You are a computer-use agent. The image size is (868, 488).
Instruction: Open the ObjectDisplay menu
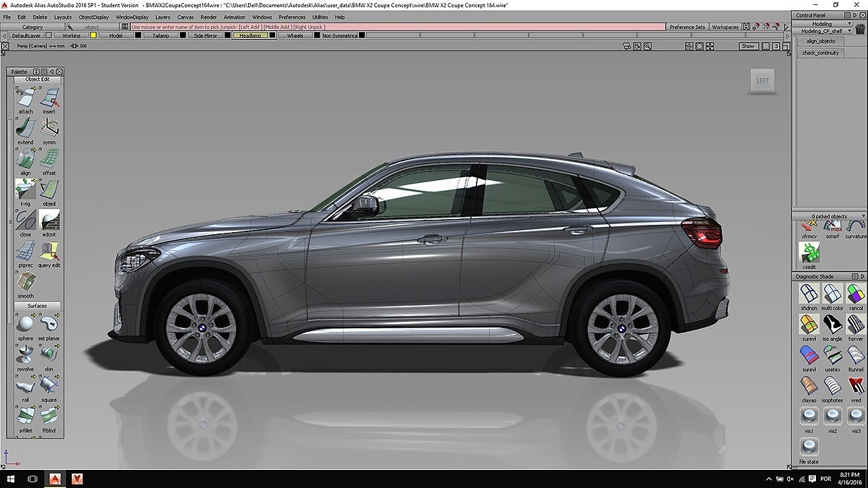94,17
